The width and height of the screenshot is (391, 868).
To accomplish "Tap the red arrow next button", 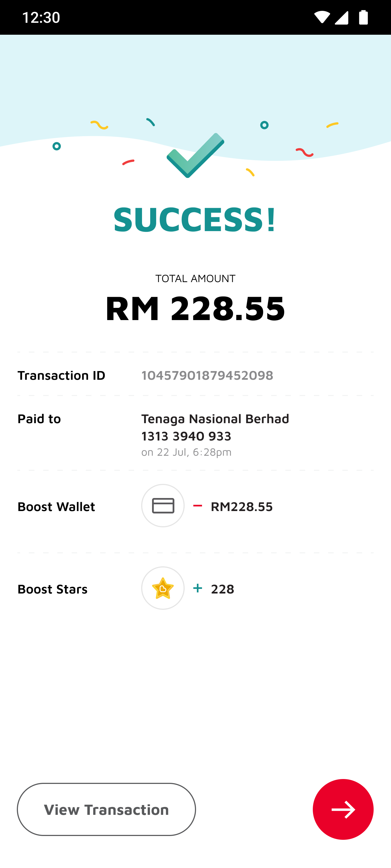I will (x=343, y=809).
